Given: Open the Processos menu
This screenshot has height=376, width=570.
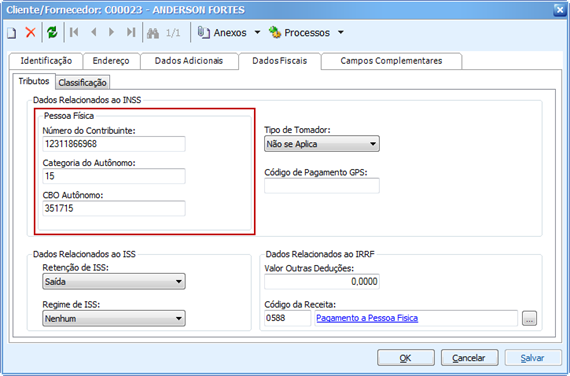Looking at the screenshot, I should pyautogui.click(x=299, y=33).
